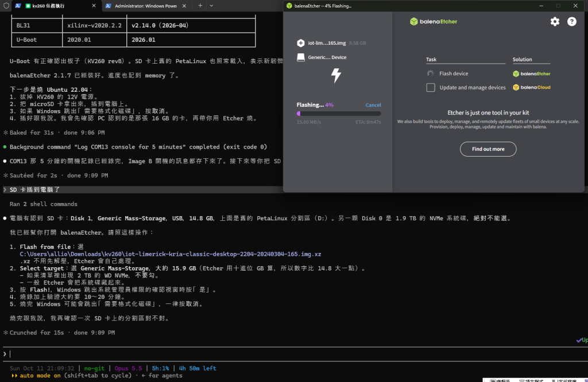Click the 'Flashing... 4%' status text
The width and height of the screenshot is (588, 382).
(315, 105)
